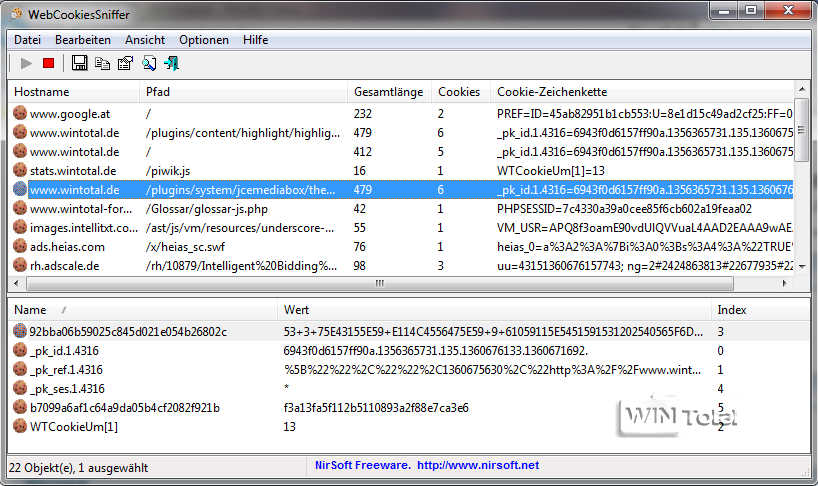The height and width of the screenshot is (486, 818).
Task: Select b7099a6af1c64a9da05b4cf2082f921b cookie name
Action: coord(125,408)
